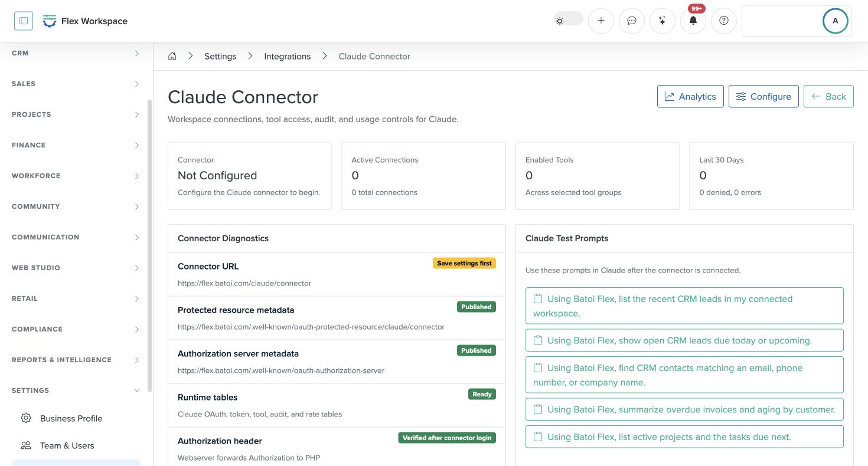Click Published badge for Authorization server metadata
This screenshot has height=466, width=868.
(x=477, y=350)
